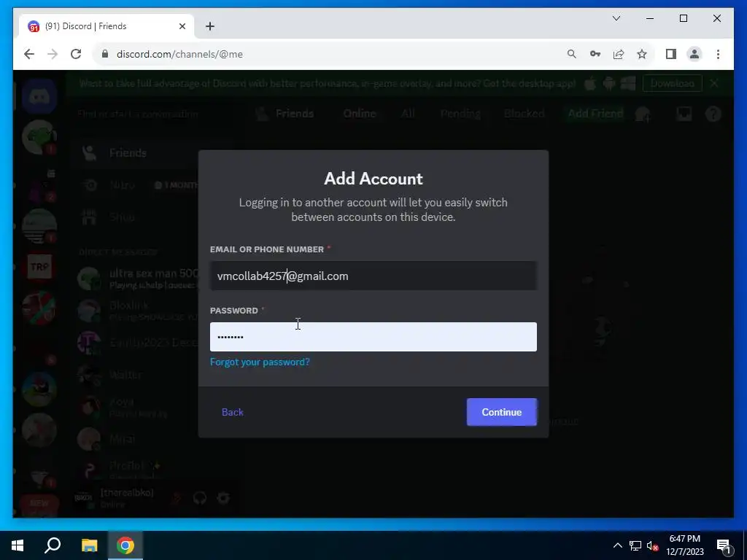Close the Discord | Friends tab
747x560 pixels.
[182, 26]
